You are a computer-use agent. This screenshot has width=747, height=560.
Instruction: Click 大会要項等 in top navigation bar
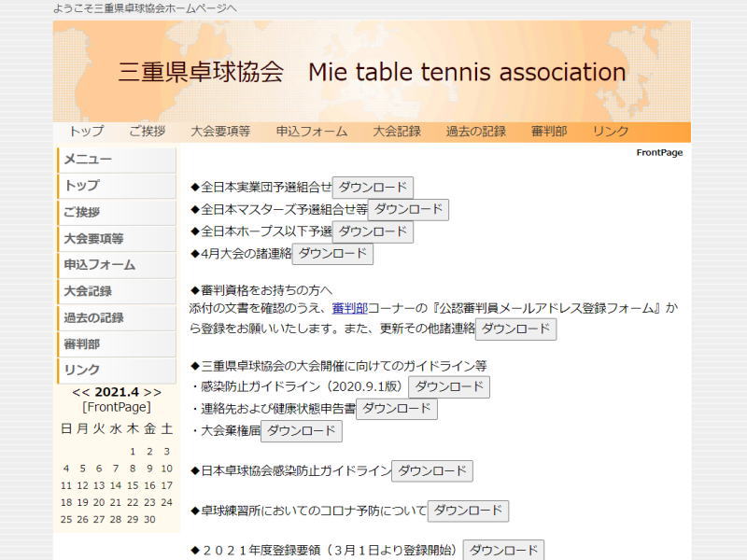pyautogui.click(x=220, y=132)
